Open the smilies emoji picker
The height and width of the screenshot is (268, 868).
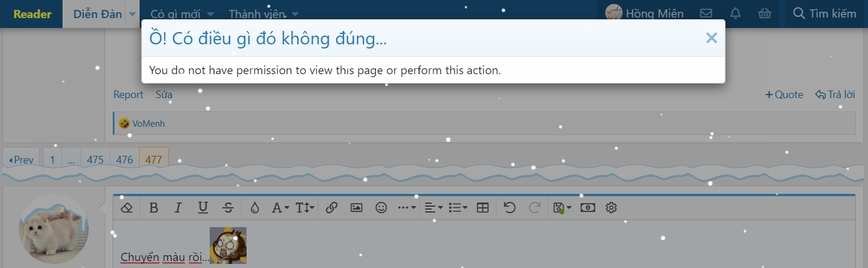pos(381,207)
